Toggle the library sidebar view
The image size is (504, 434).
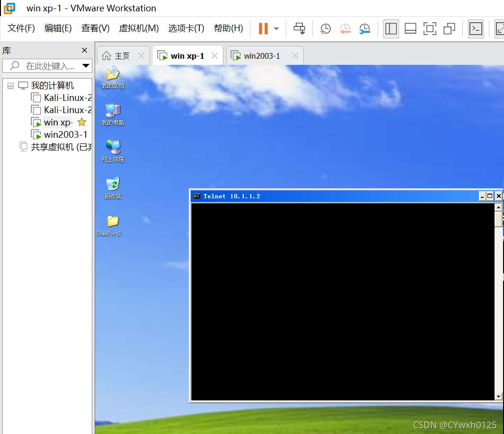click(x=391, y=28)
